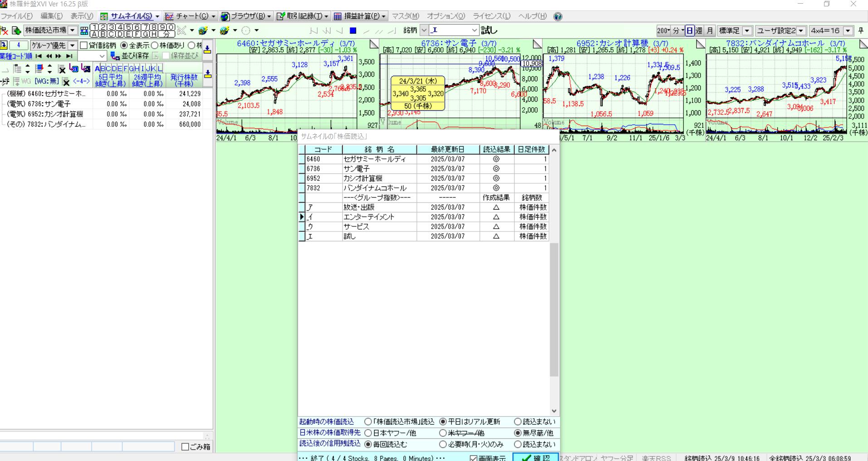Select 日本ヤフー/他 radio option
The image size is (868, 461).
click(368, 433)
